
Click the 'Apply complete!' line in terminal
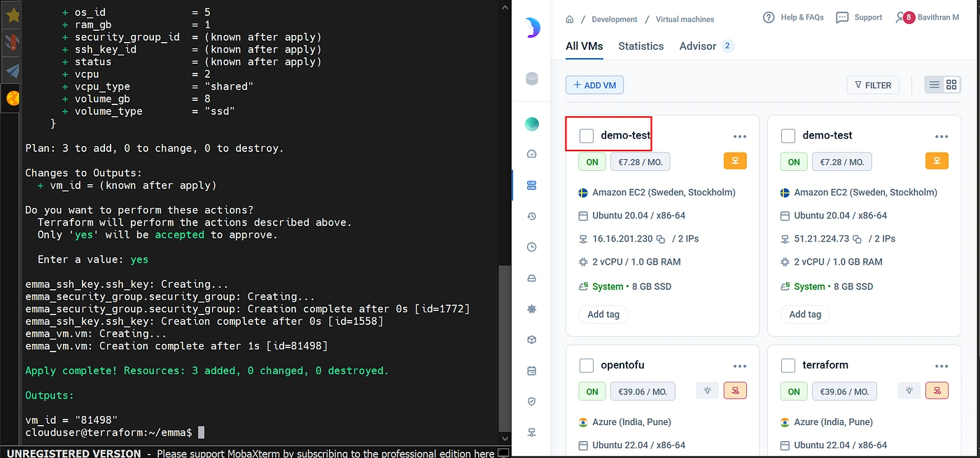206,370
